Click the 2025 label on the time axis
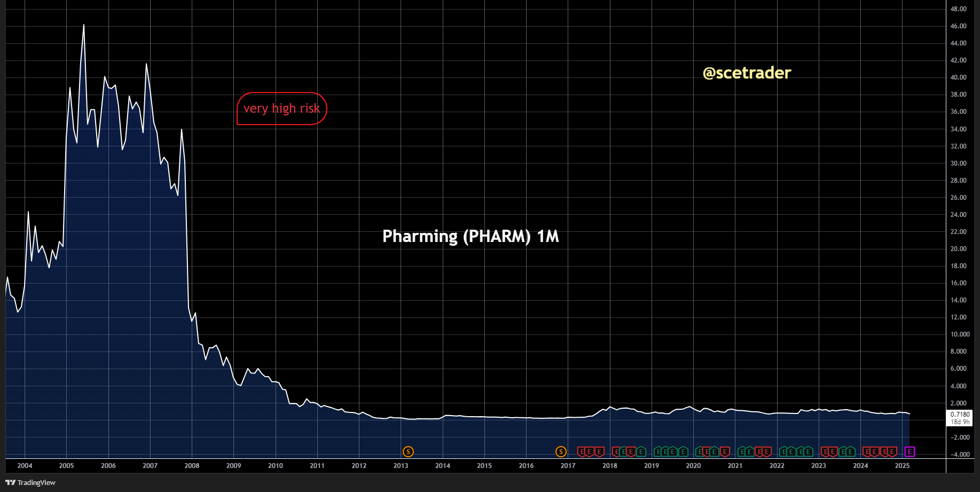This screenshot has width=980, height=492. [x=902, y=466]
